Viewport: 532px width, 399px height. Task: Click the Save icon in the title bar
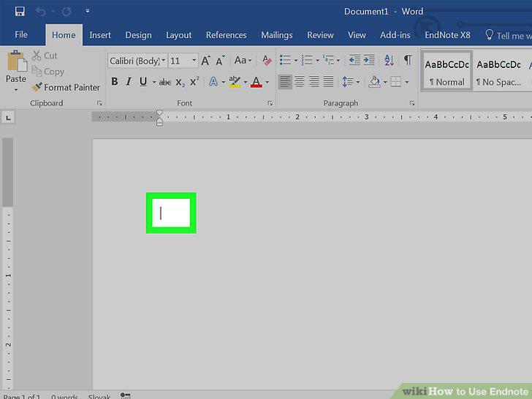pyautogui.click(x=20, y=12)
